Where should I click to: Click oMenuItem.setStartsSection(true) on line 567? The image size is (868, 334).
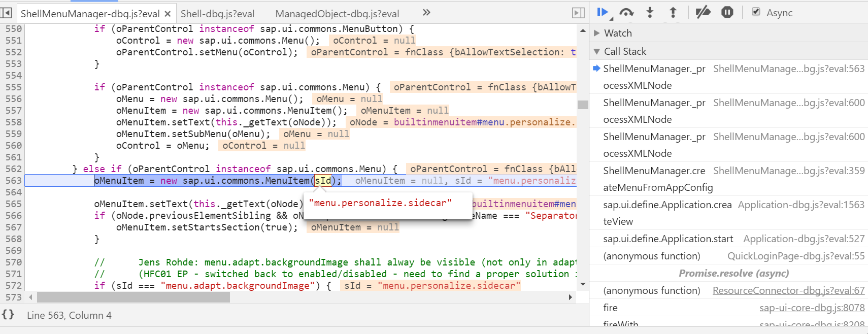(x=207, y=227)
